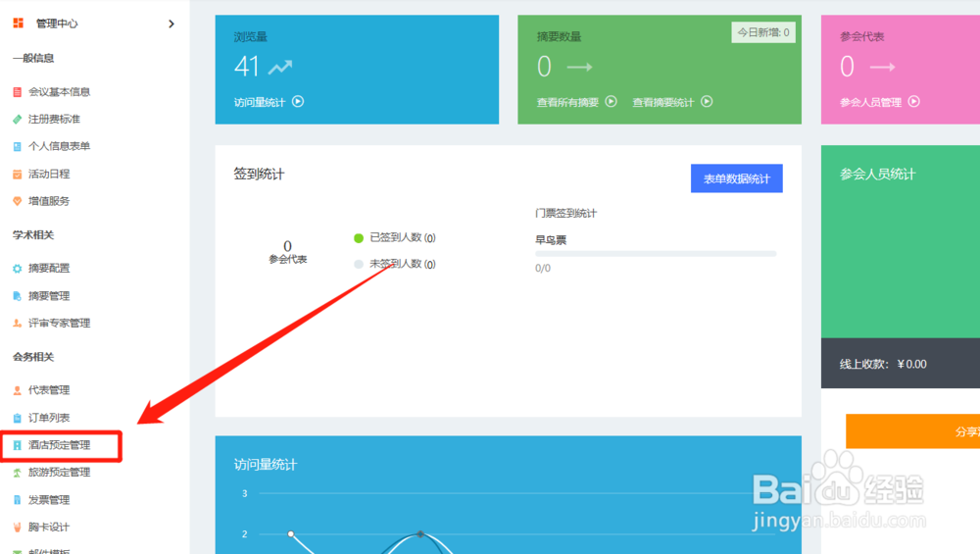980x554 pixels.
Task: Open 旅游预定管理 in the sidebar
Action: pos(60,472)
